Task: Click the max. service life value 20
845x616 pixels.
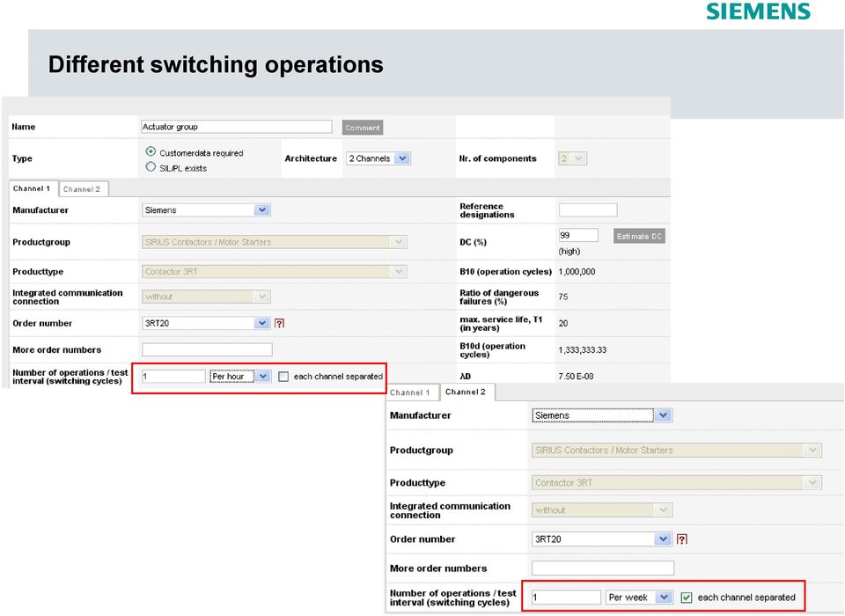Action: (563, 323)
